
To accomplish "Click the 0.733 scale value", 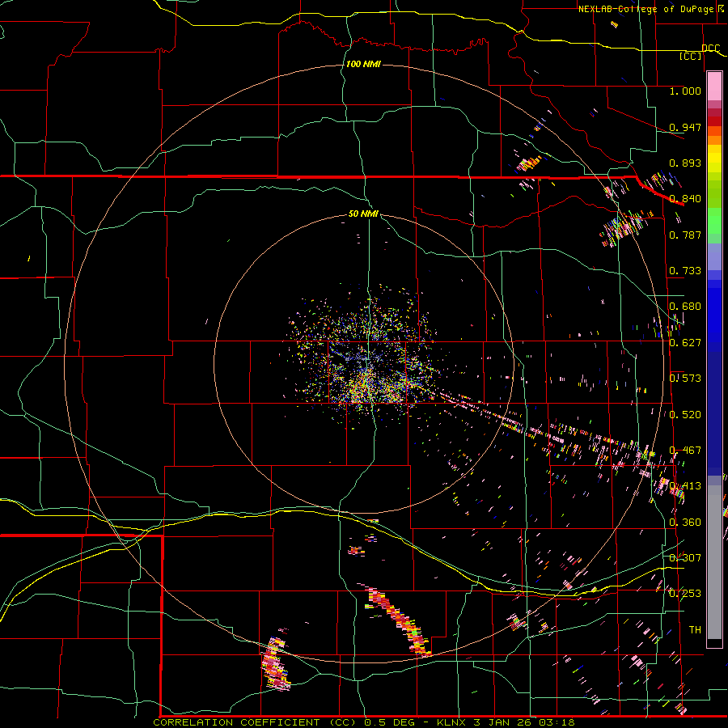I will click(x=685, y=271).
